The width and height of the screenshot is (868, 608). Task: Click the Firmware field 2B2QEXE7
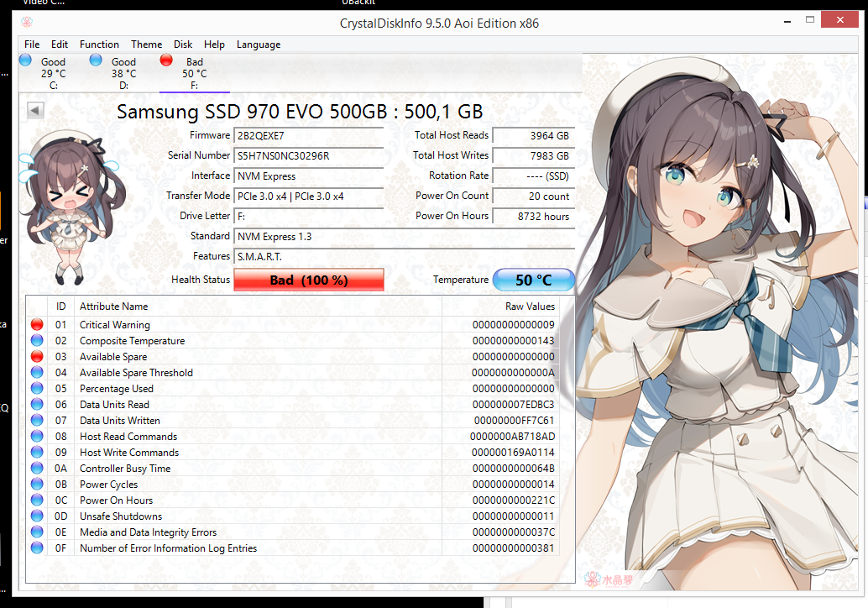coord(309,136)
